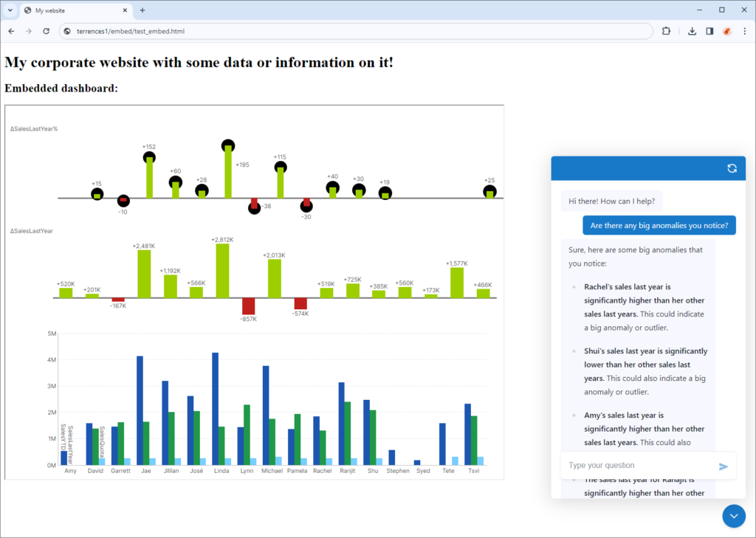This screenshot has height=538, width=756.
Task: Click the profile avatar icon in toolbar
Action: [727, 31]
